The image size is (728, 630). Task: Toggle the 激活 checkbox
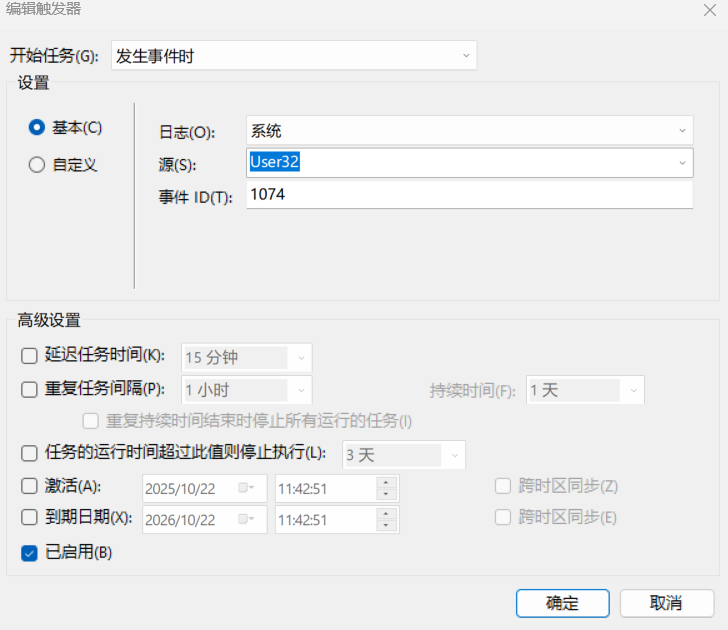point(29,487)
